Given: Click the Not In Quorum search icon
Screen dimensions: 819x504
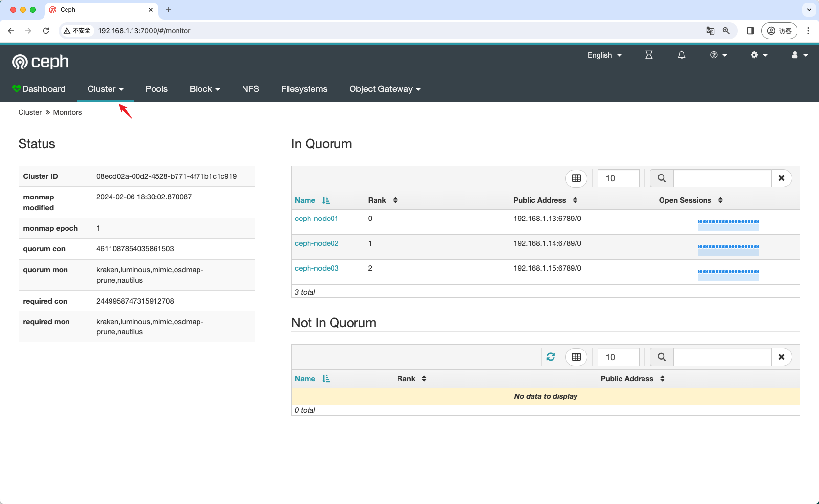Looking at the screenshot, I should point(662,357).
